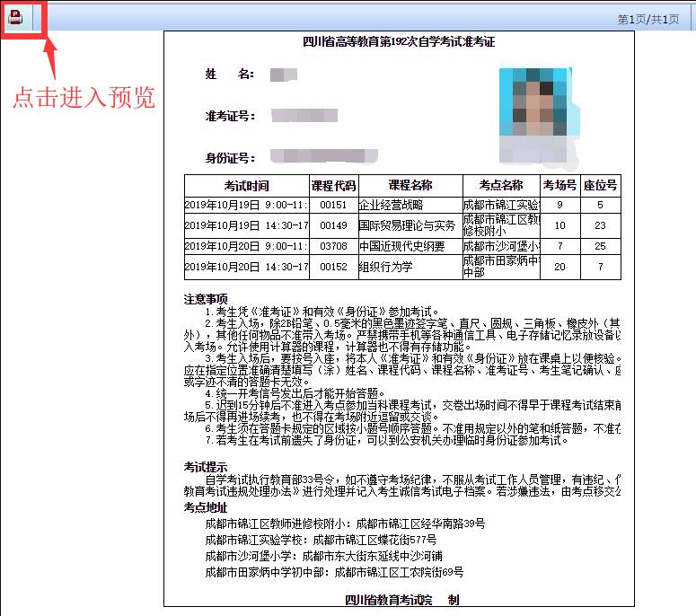Select the document title 四川省高等教育第192次自学考试准考证
696x616 pixels.
pyautogui.click(x=399, y=42)
